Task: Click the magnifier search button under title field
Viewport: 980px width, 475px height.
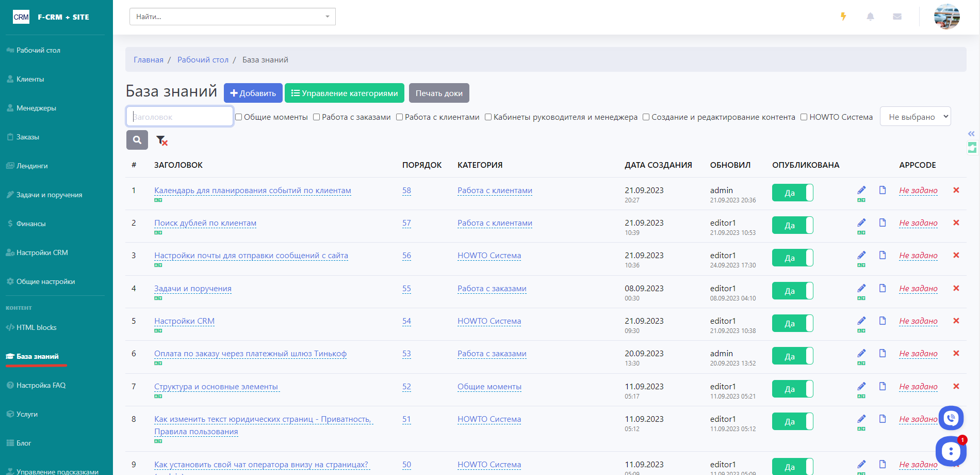Action: [x=137, y=140]
